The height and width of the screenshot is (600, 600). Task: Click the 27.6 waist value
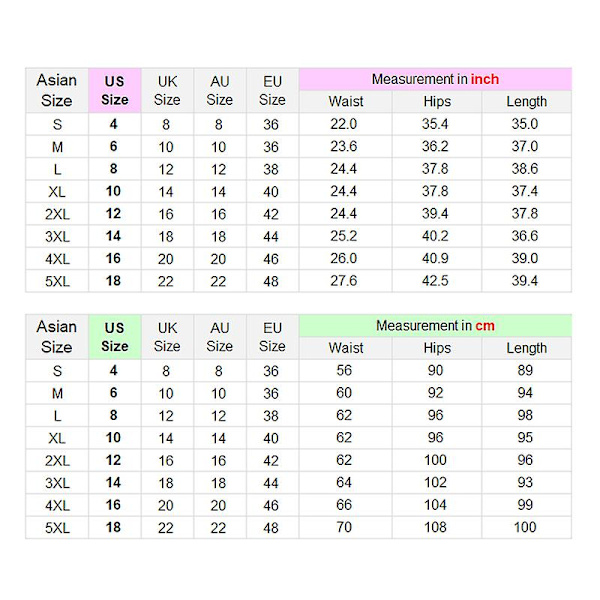point(344,281)
